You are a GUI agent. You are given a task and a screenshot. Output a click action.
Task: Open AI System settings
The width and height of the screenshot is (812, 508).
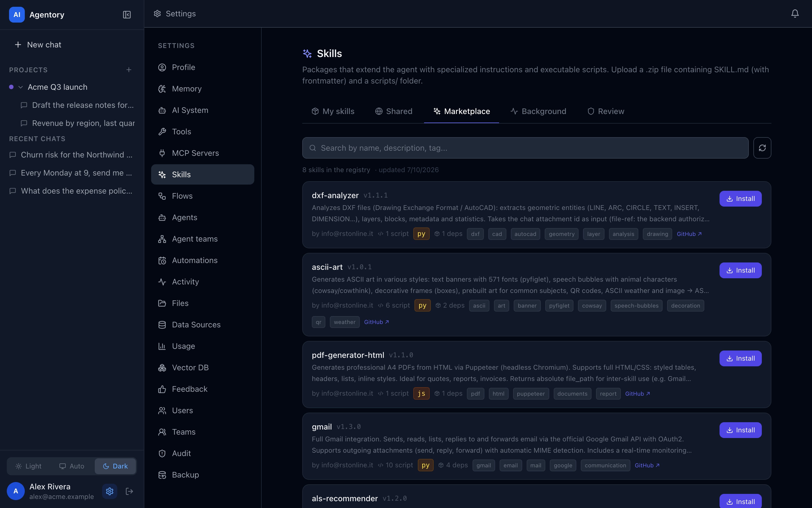coord(203,110)
